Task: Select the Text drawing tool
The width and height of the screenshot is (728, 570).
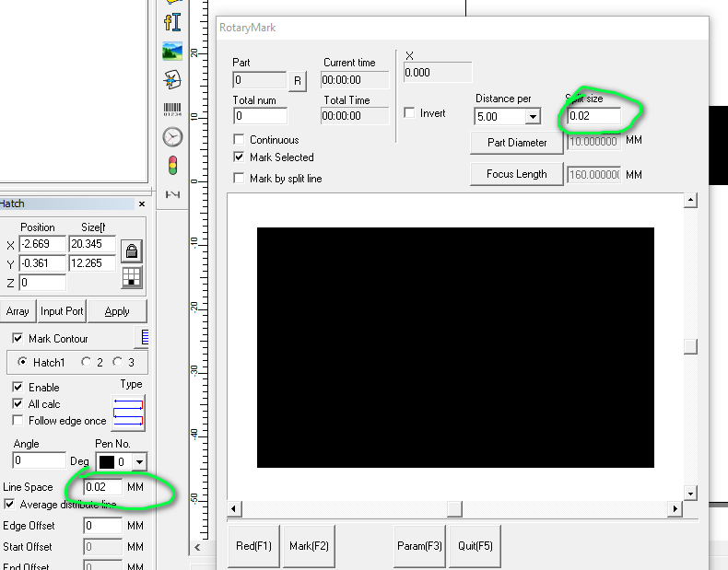Action: click(x=172, y=20)
